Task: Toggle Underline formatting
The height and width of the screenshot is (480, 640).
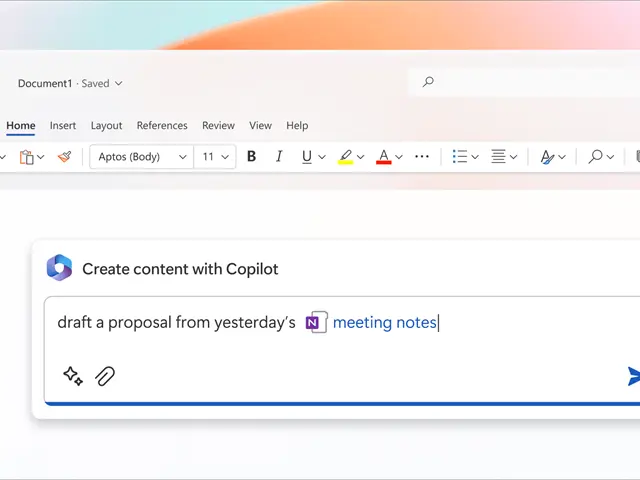Action: click(306, 157)
